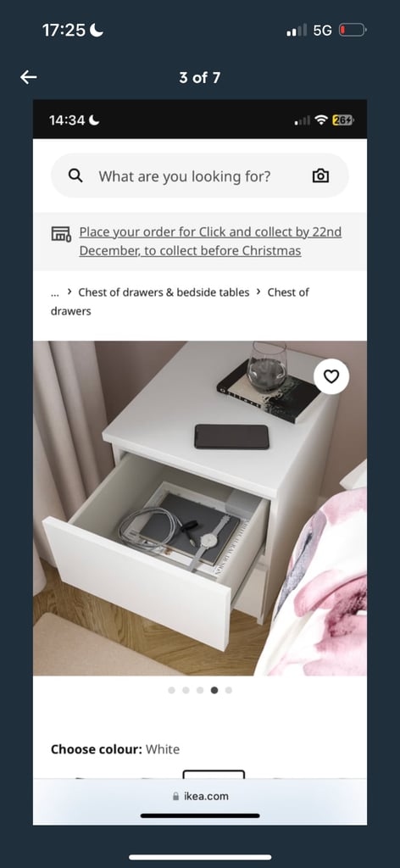This screenshot has width=400, height=868.
Task: Open the Chest of drawers breadcrumb
Action: pyautogui.click(x=180, y=302)
